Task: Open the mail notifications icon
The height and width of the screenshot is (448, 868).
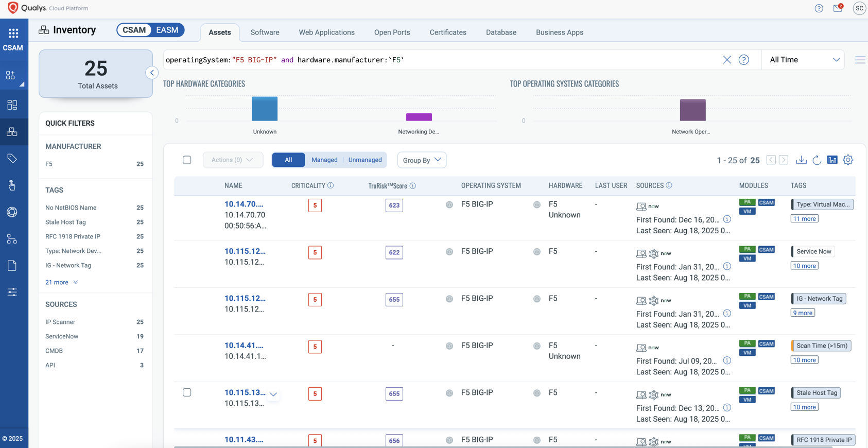Action: click(838, 8)
